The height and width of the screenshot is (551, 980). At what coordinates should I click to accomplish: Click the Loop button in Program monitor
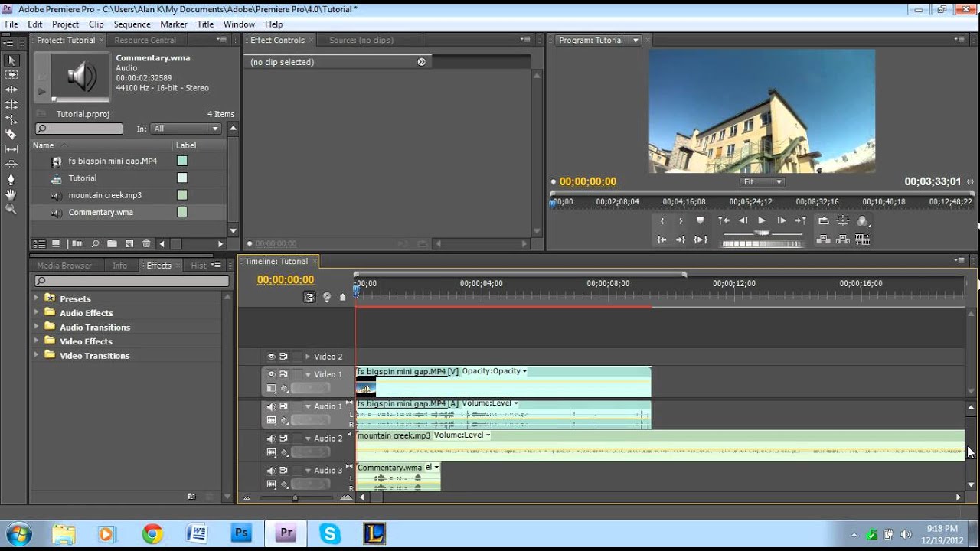click(x=823, y=220)
